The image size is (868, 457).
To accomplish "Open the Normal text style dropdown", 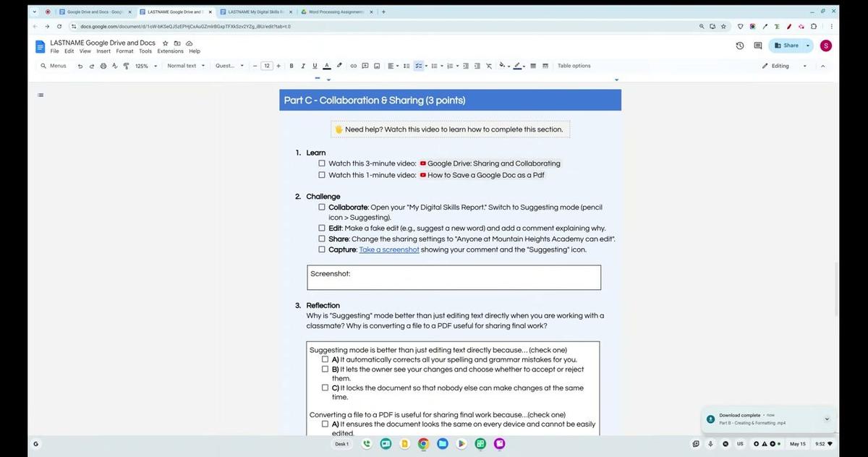I will [186, 66].
